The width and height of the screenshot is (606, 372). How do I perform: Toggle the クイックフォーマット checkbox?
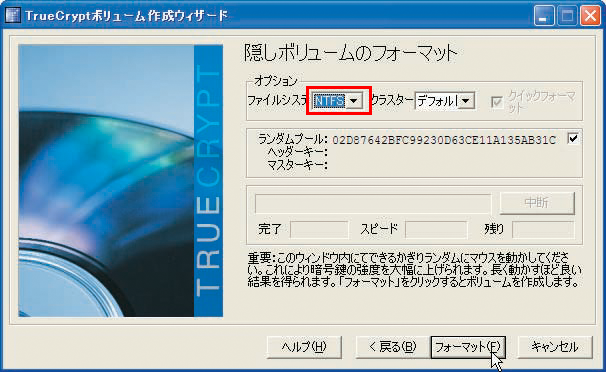(497, 102)
